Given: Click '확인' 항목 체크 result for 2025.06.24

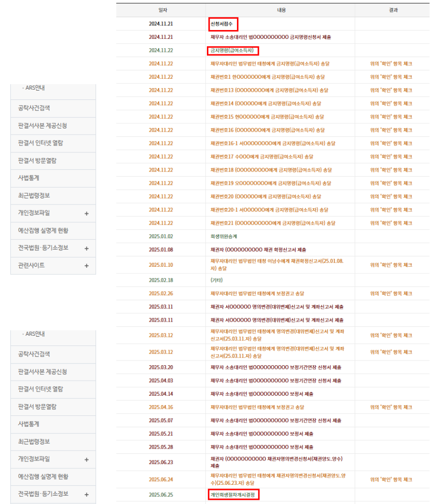Looking at the screenshot, I should tap(391, 480).
